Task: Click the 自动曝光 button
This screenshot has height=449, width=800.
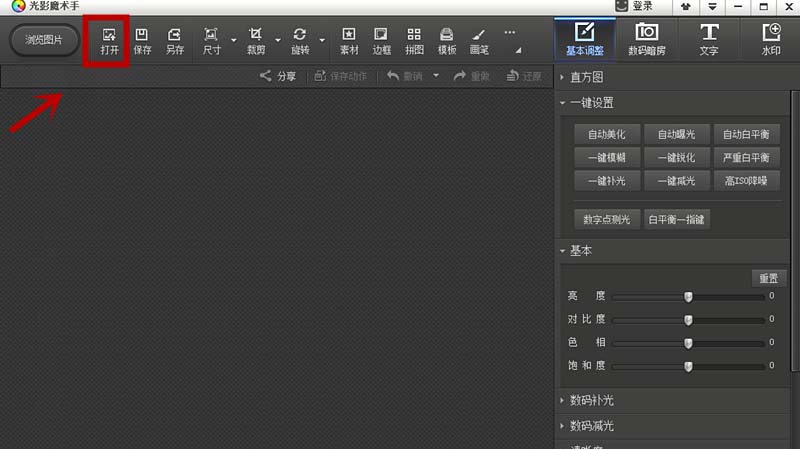Action: coord(677,134)
